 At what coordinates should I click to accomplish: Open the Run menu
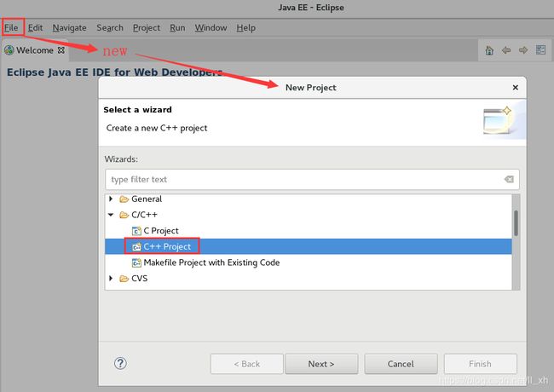point(177,27)
